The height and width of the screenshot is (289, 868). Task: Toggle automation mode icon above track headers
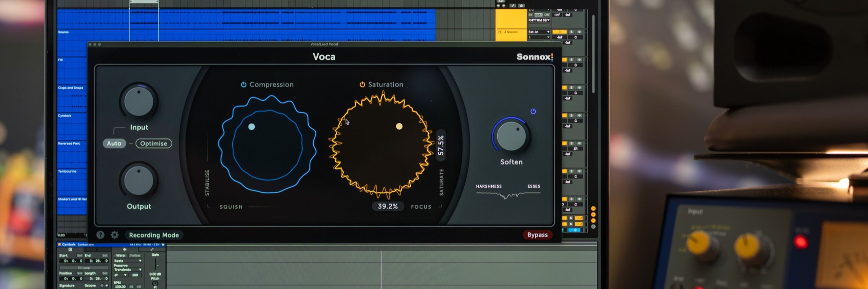click(513, 6)
